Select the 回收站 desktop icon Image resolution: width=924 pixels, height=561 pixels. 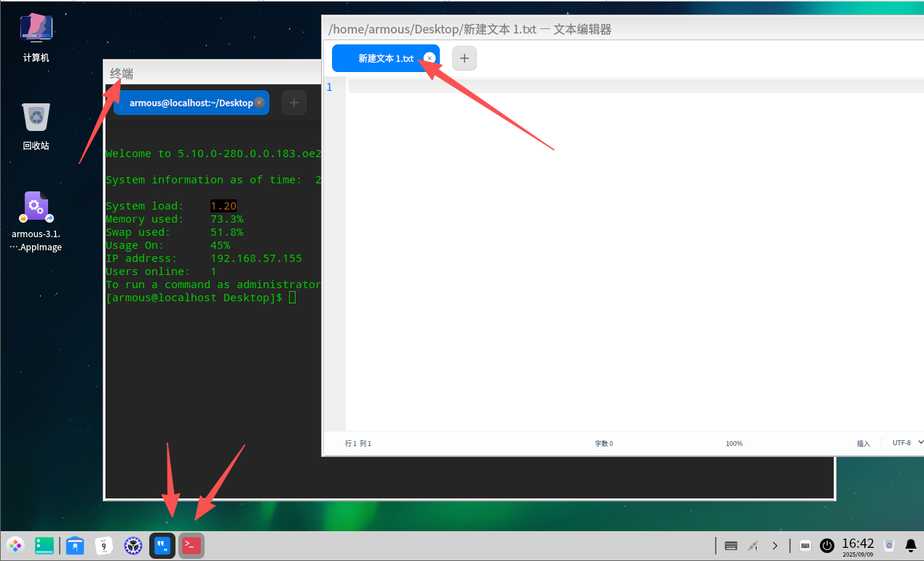click(36, 126)
